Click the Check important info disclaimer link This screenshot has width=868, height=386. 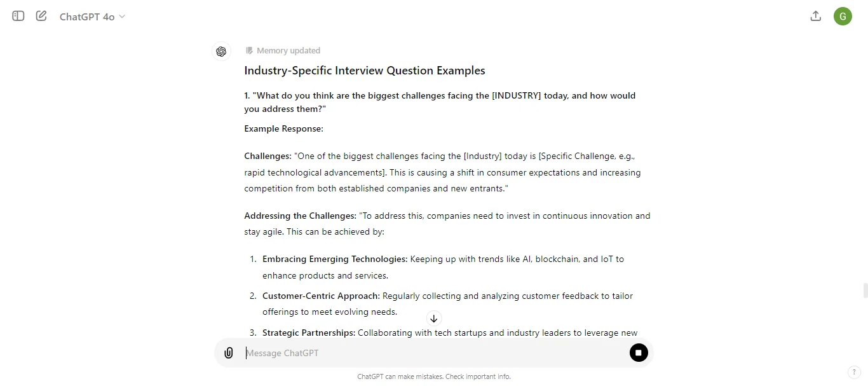[x=478, y=376]
